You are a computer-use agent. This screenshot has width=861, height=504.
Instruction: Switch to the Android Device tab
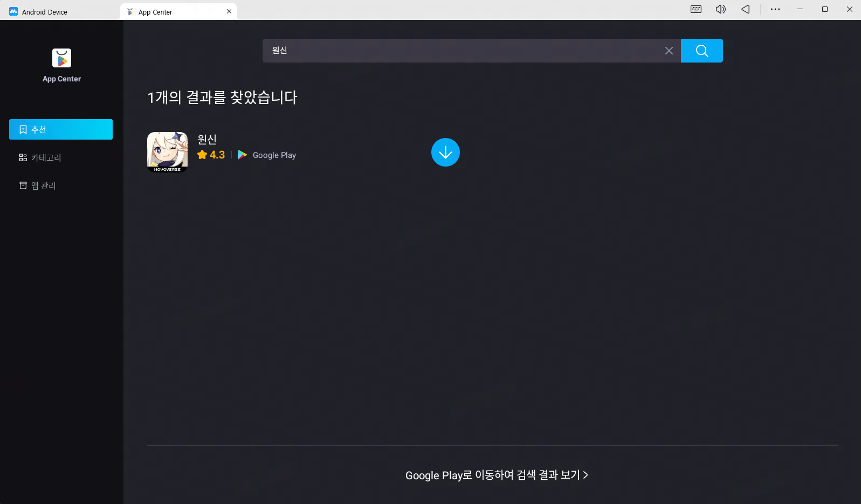(60, 11)
